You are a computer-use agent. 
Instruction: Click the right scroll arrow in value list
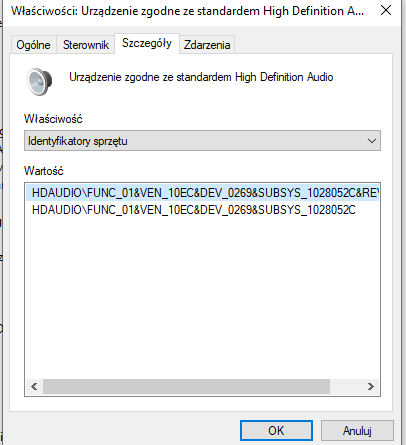pyautogui.click(x=371, y=386)
